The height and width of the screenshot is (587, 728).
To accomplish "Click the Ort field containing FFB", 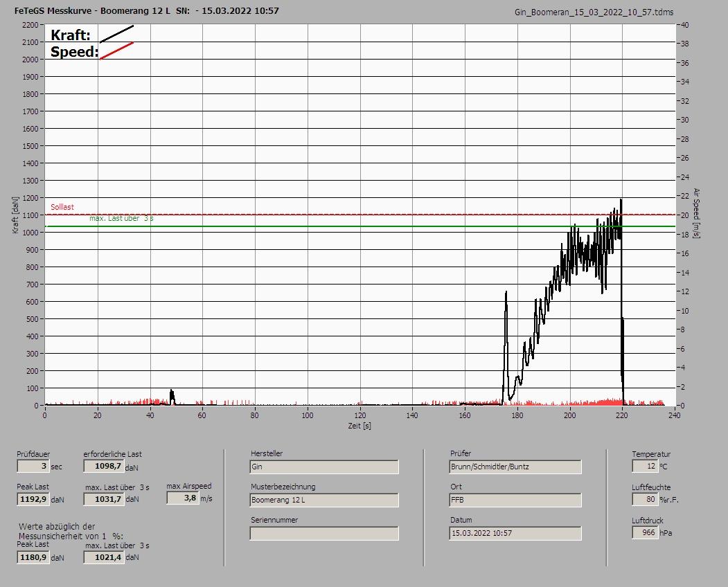I will [515, 500].
